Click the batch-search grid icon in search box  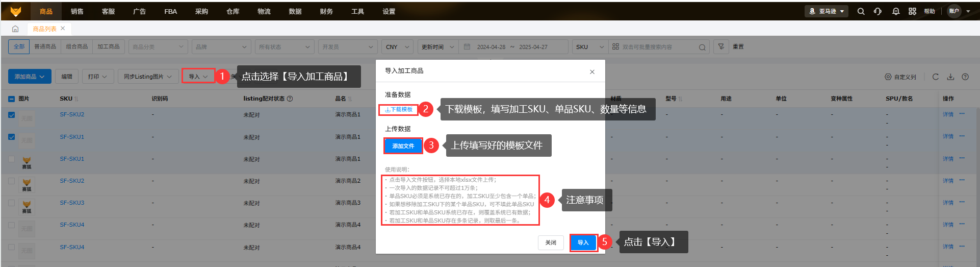click(616, 46)
